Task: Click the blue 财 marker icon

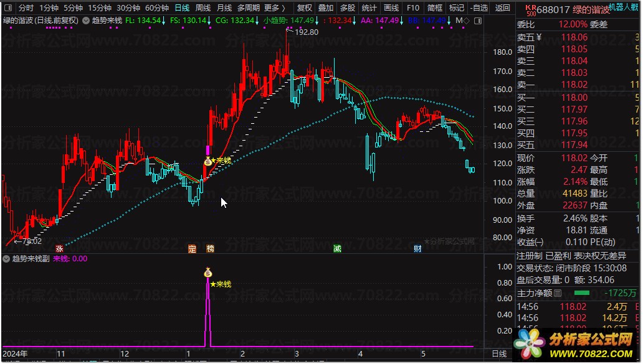Action: (417, 248)
